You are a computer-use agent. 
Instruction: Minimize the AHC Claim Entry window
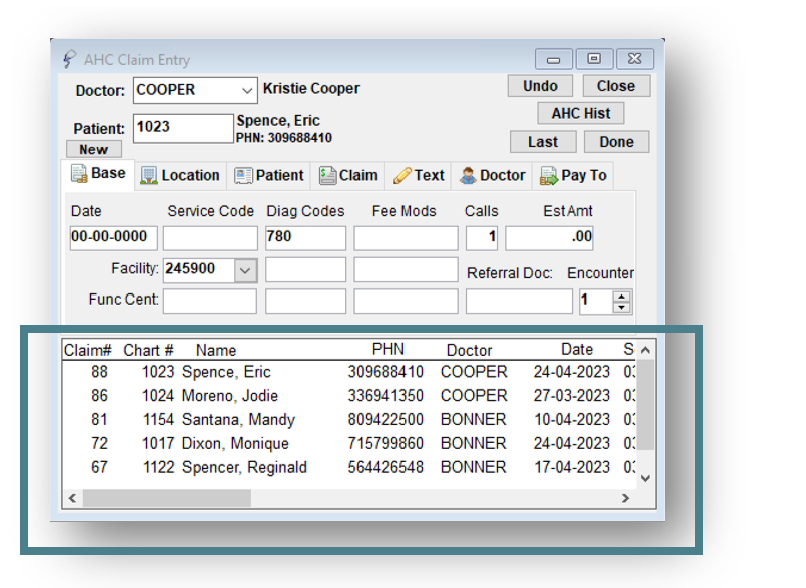pyautogui.click(x=553, y=59)
